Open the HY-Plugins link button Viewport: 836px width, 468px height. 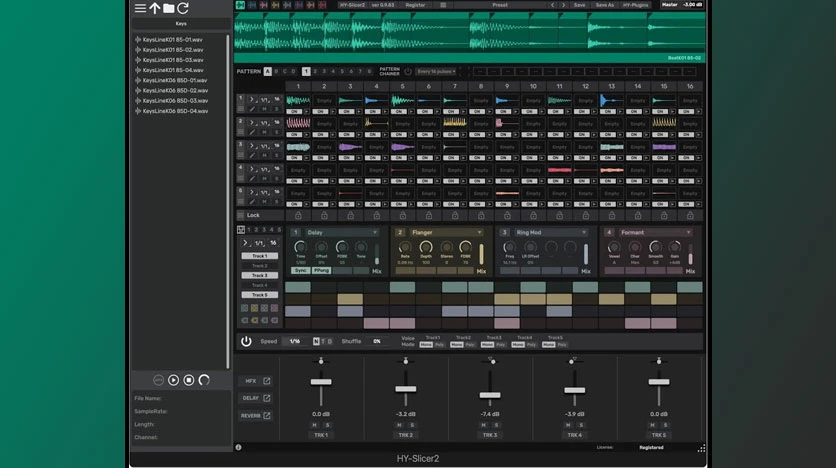pos(636,5)
